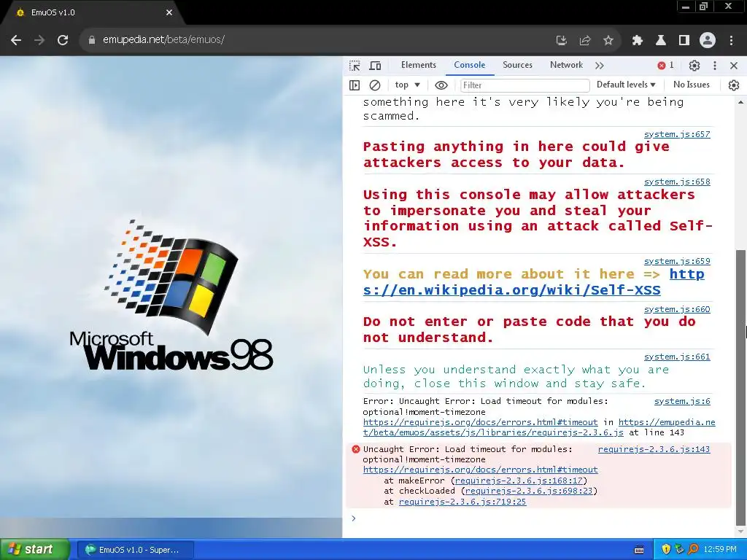
Task: Open requirejs timeout docs link in red error
Action: pyautogui.click(x=480, y=470)
